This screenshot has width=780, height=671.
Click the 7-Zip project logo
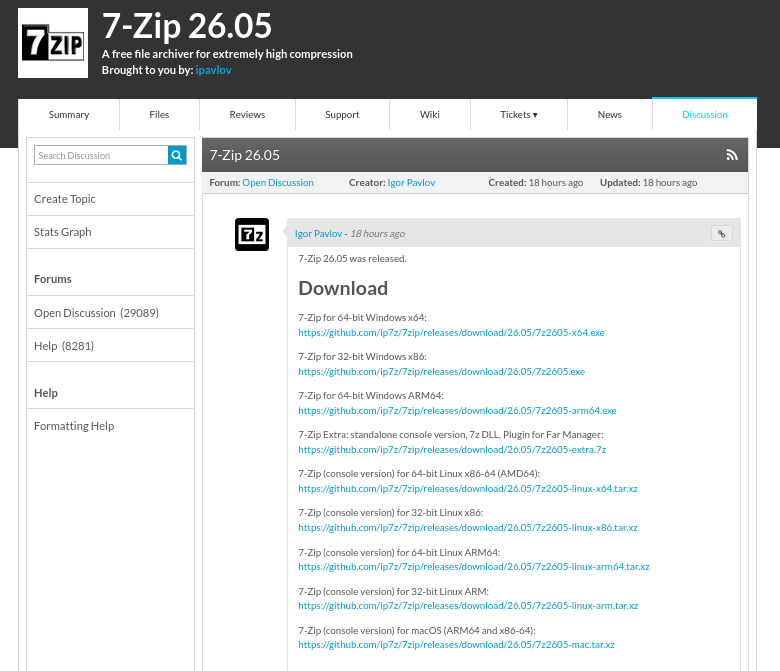click(53, 43)
